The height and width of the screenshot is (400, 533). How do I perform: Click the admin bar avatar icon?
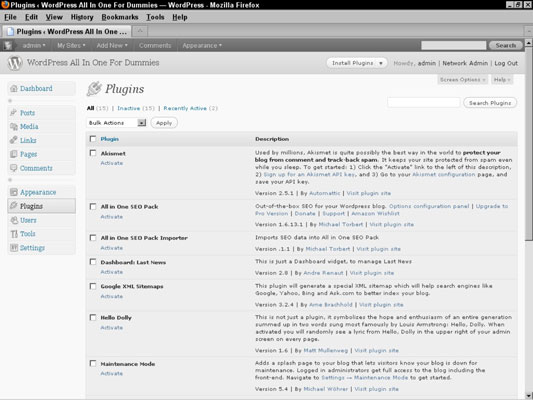coord(8,45)
